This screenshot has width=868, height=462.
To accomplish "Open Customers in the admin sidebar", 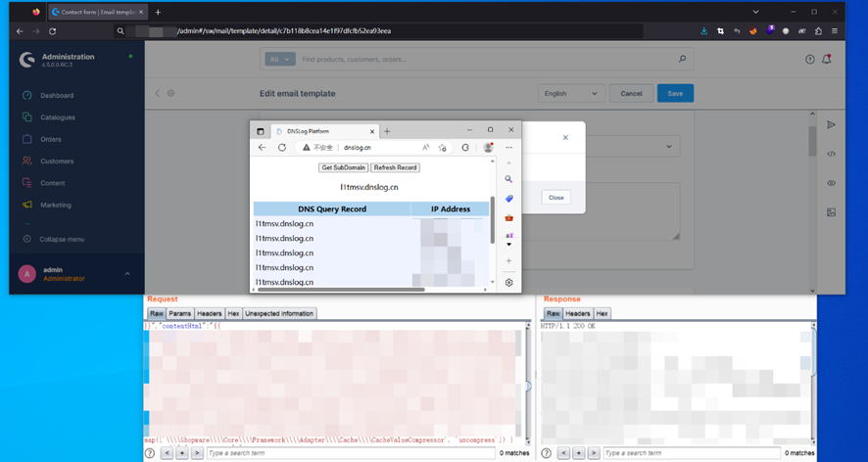I will [57, 161].
